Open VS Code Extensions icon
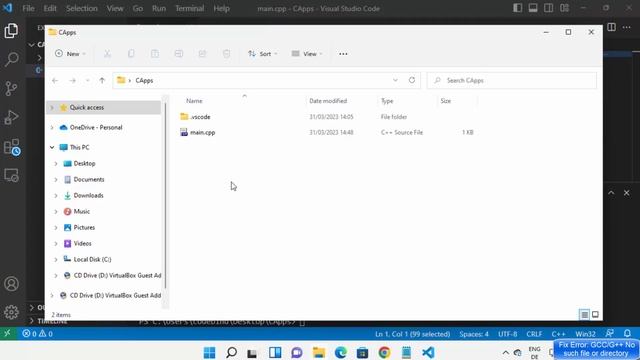Viewport: 640px width, 360px height. coord(11,147)
